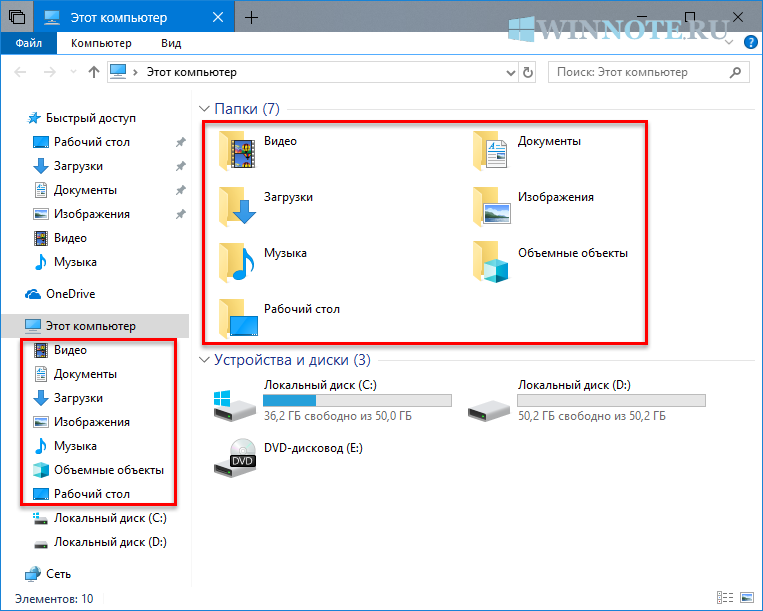Open Рабочий стол under Быстрый доступ
763x611 pixels.
(x=82, y=142)
